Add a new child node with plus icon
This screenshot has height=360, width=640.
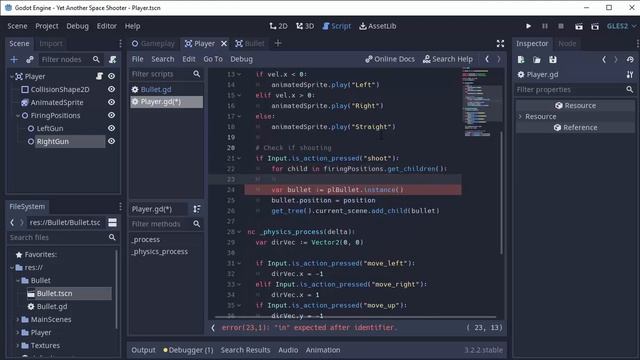click(x=14, y=60)
